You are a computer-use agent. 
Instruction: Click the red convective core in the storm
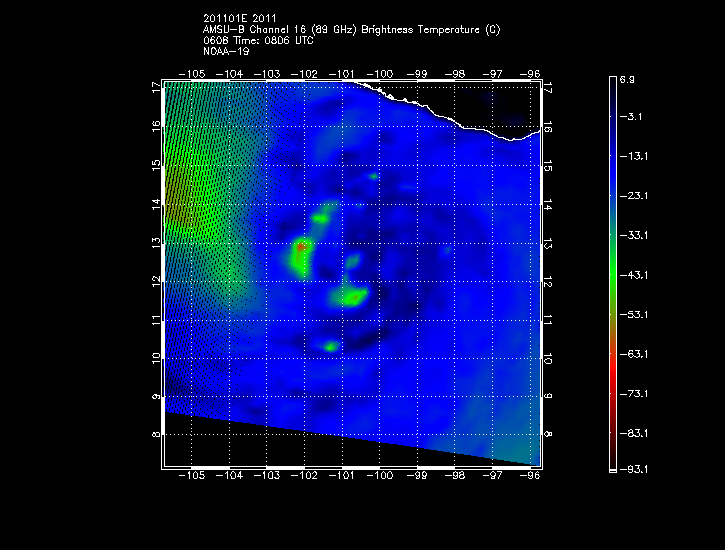tap(302, 245)
